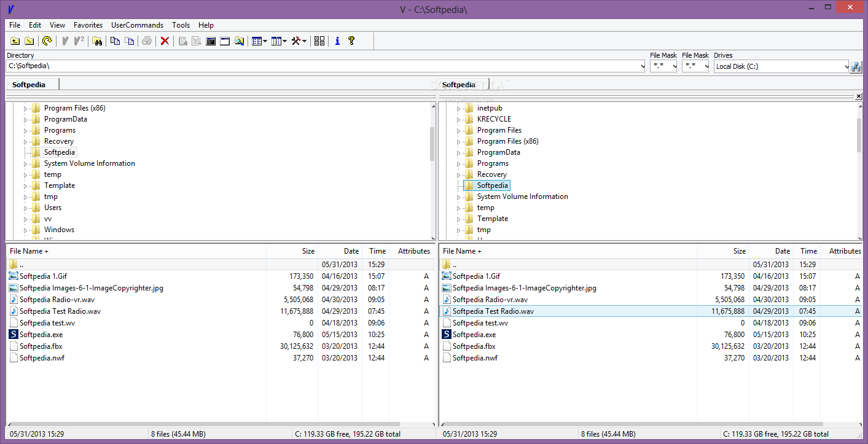
Task: Open the Favorites menu
Action: point(88,25)
